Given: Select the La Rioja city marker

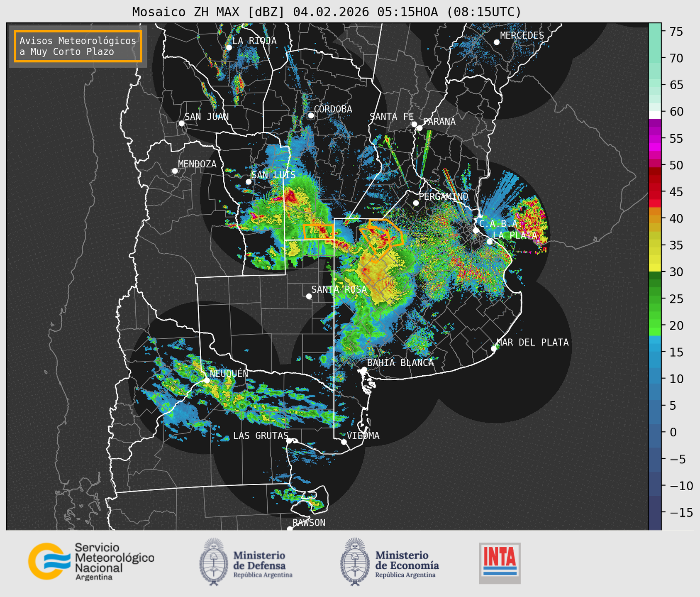Looking at the screenshot, I should [229, 47].
